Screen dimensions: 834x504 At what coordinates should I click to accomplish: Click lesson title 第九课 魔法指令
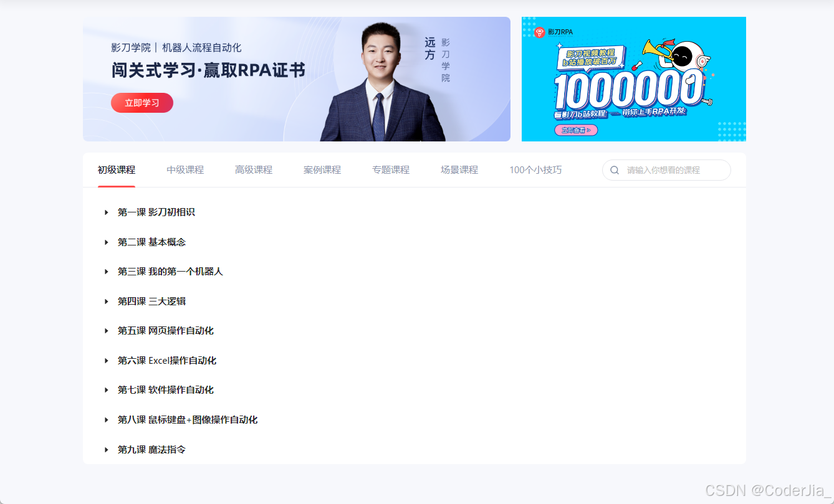tap(152, 449)
